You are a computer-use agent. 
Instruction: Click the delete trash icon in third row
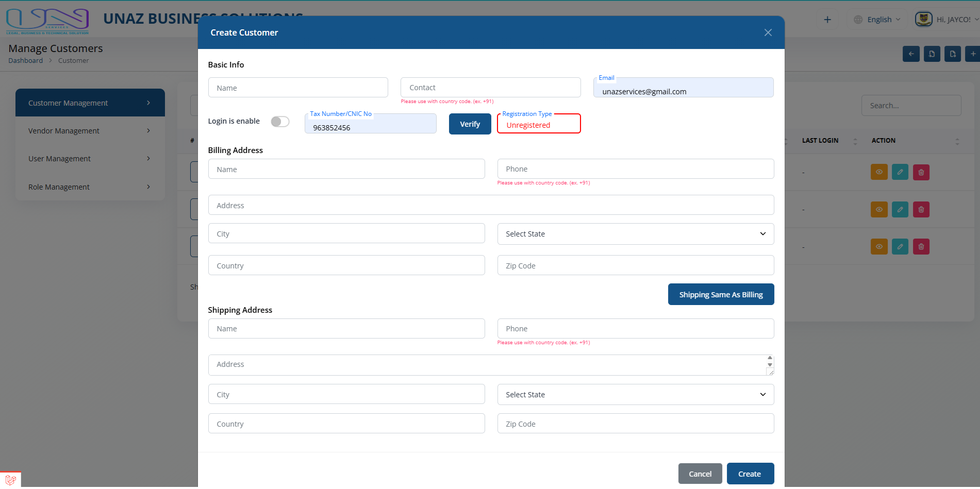tap(921, 247)
